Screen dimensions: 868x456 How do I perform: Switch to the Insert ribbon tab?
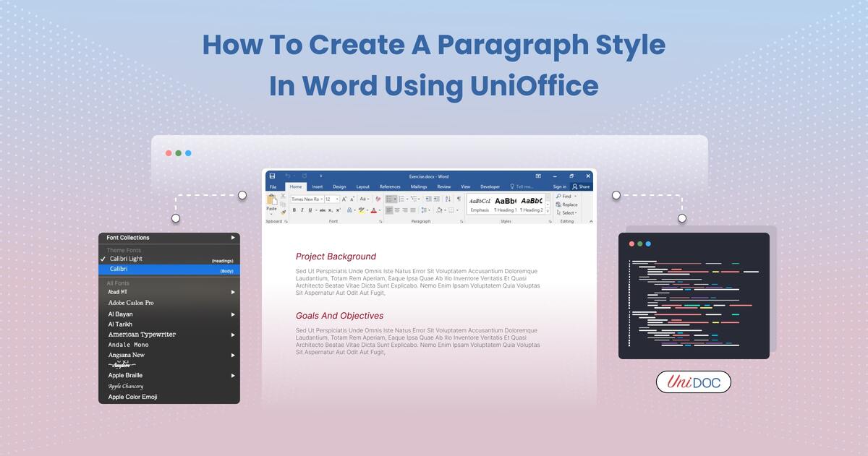click(x=318, y=186)
